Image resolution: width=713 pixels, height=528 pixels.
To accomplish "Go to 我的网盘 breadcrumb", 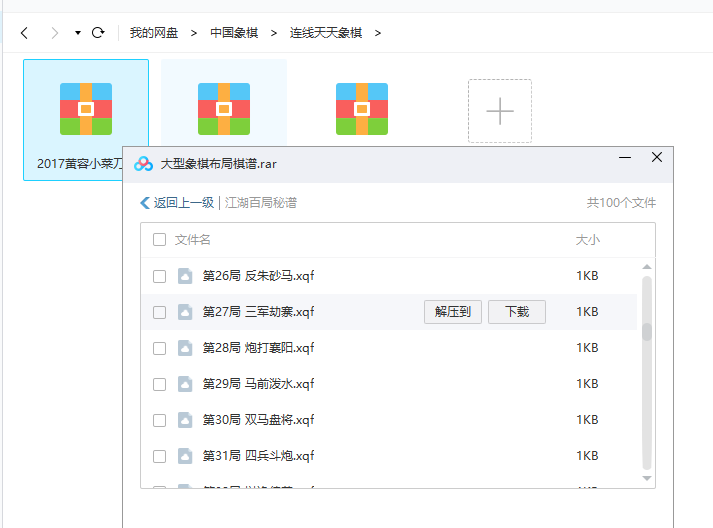I will pos(153,33).
